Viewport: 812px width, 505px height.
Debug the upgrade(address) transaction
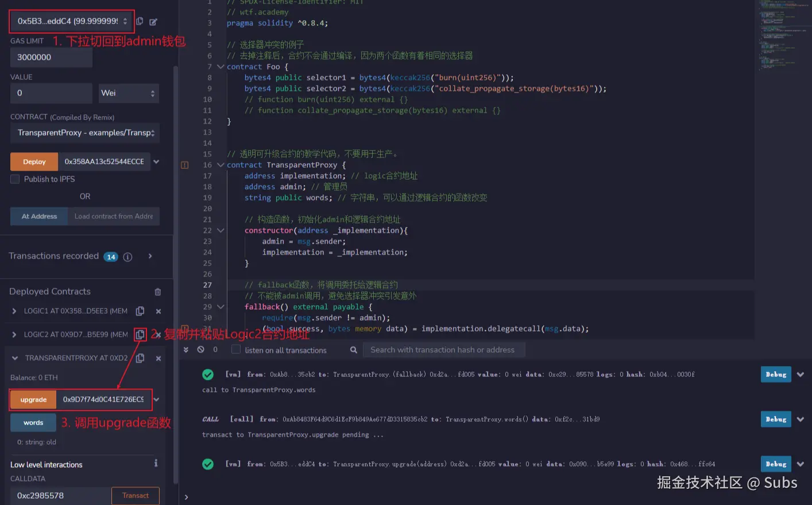point(776,464)
